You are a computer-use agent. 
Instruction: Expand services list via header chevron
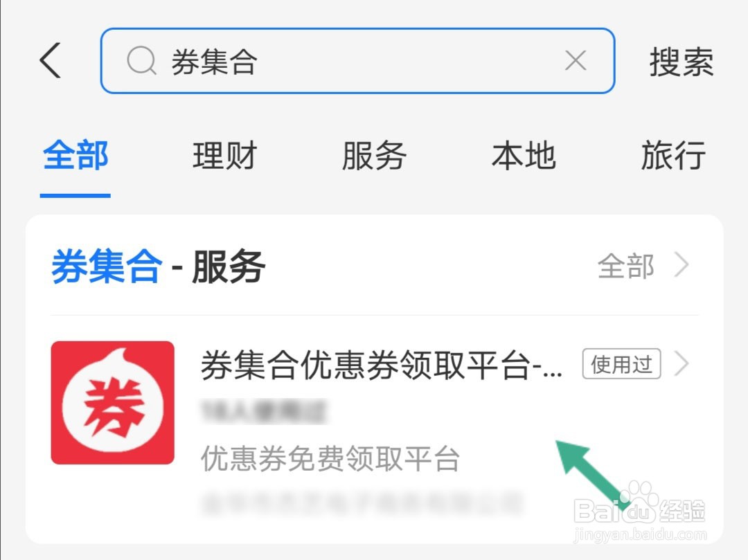682,265
